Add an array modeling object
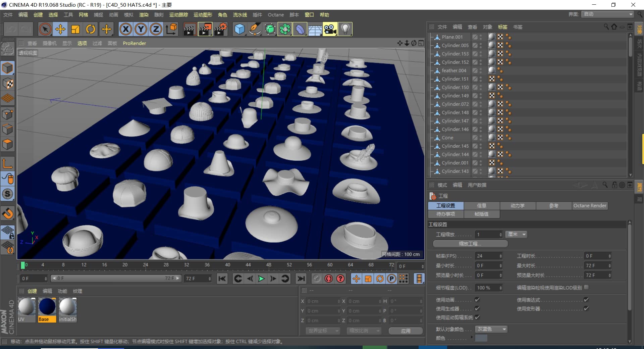 (285, 29)
